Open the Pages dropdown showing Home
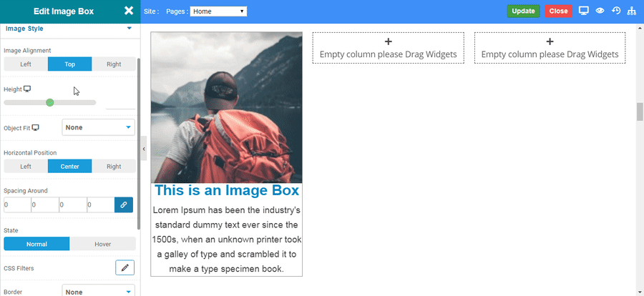 pos(218,11)
